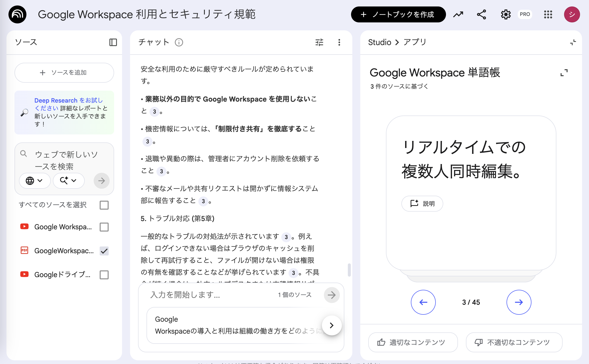589x364 pixels.
Task: Open the Google apps grid icon
Action: 548,14
